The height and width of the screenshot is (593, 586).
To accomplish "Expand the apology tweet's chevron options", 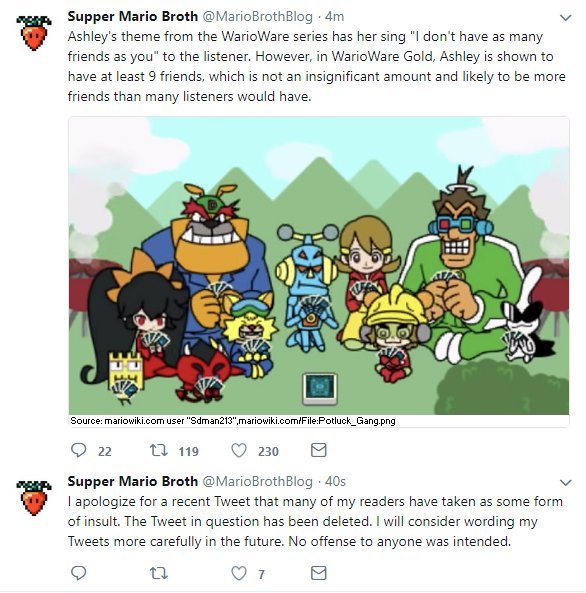I will tap(565, 483).
